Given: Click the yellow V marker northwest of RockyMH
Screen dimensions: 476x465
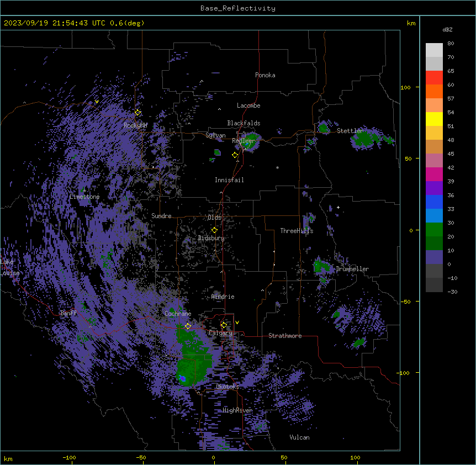Looking at the screenshot, I should (x=97, y=102).
